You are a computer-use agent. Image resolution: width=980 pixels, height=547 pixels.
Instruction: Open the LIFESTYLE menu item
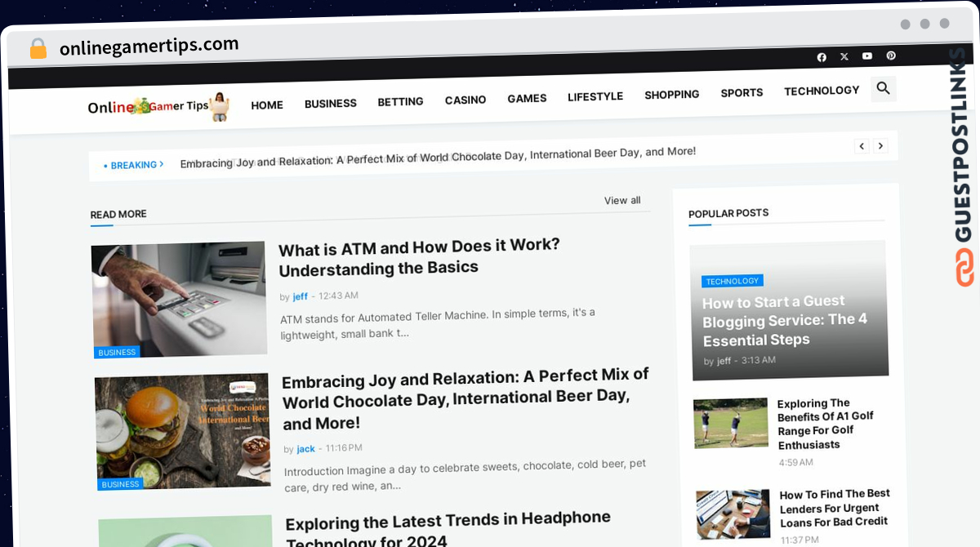click(595, 97)
